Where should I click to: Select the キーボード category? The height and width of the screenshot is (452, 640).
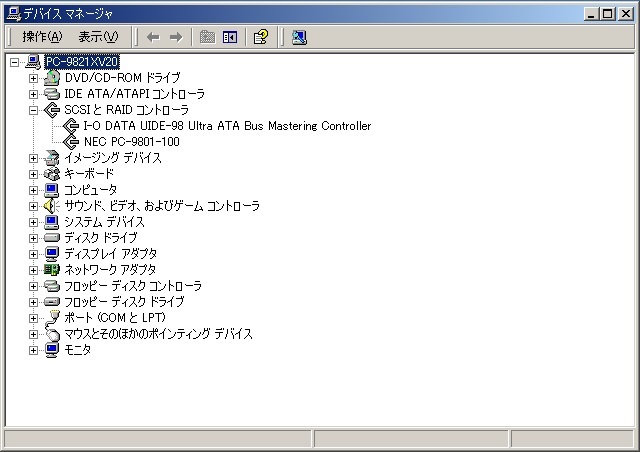click(x=89, y=174)
